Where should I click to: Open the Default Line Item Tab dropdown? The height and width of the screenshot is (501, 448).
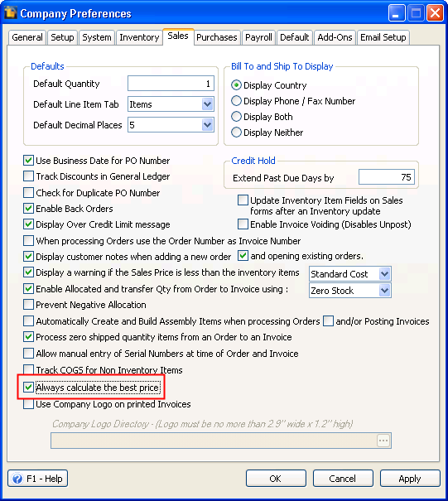pyautogui.click(x=207, y=104)
